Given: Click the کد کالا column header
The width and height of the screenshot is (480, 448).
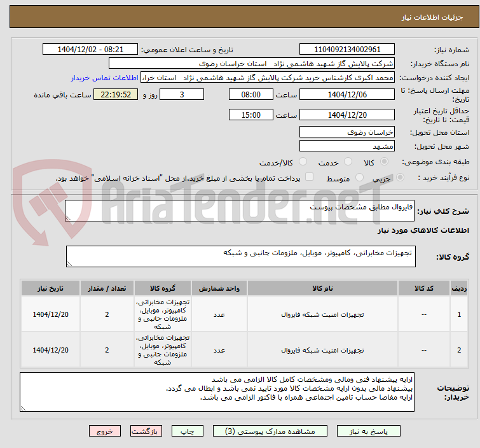Looking at the screenshot, I should pyautogui.click(x=423, y=288).
